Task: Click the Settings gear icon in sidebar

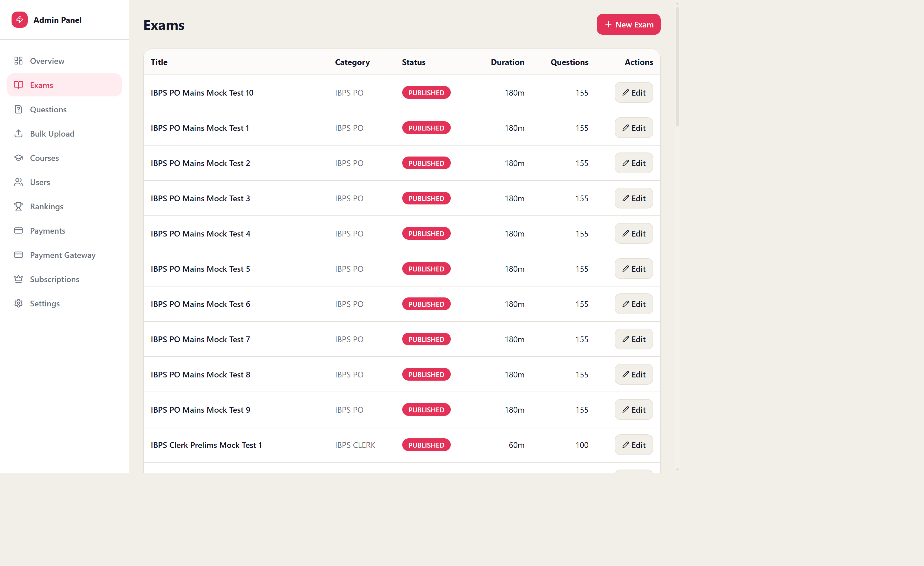Action: click(18, 304)
